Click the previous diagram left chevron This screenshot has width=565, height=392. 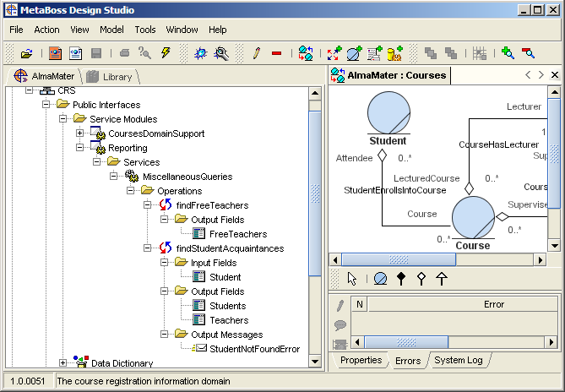[528, 75]
